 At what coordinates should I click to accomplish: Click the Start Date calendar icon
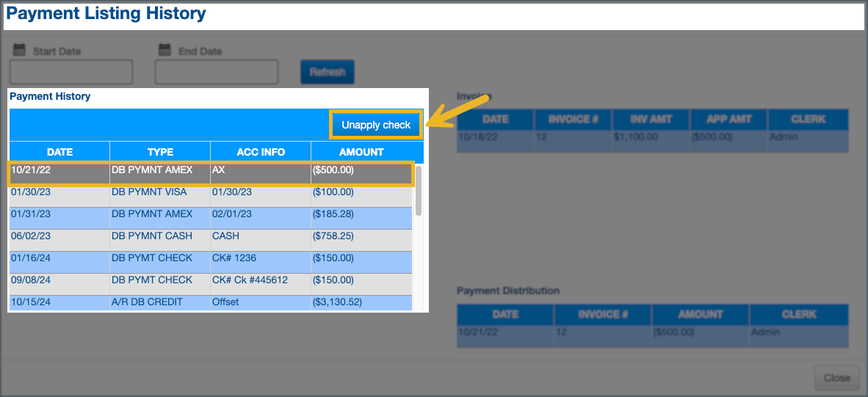(x=19, y=51)
